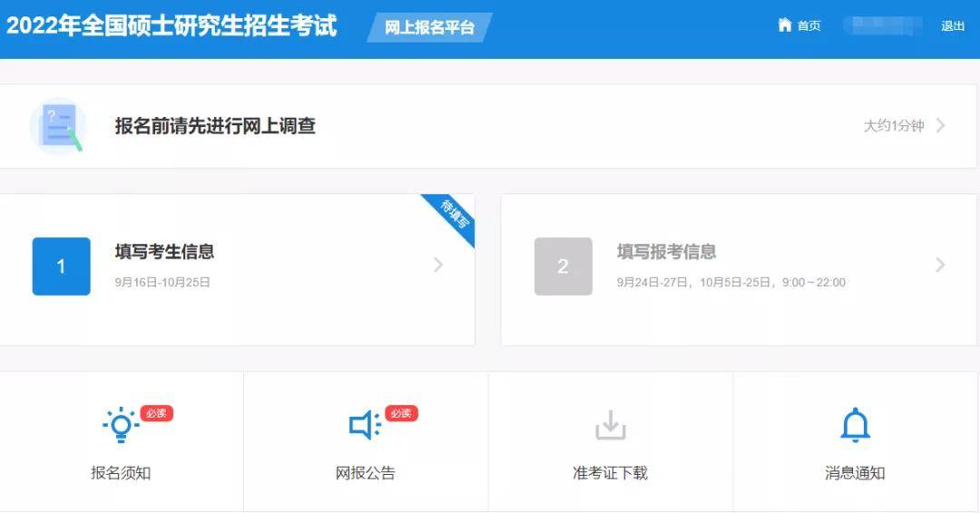Select the blue step 1 number box
Image resolution: width=980 pixels, height=513 pixels.
62,267
